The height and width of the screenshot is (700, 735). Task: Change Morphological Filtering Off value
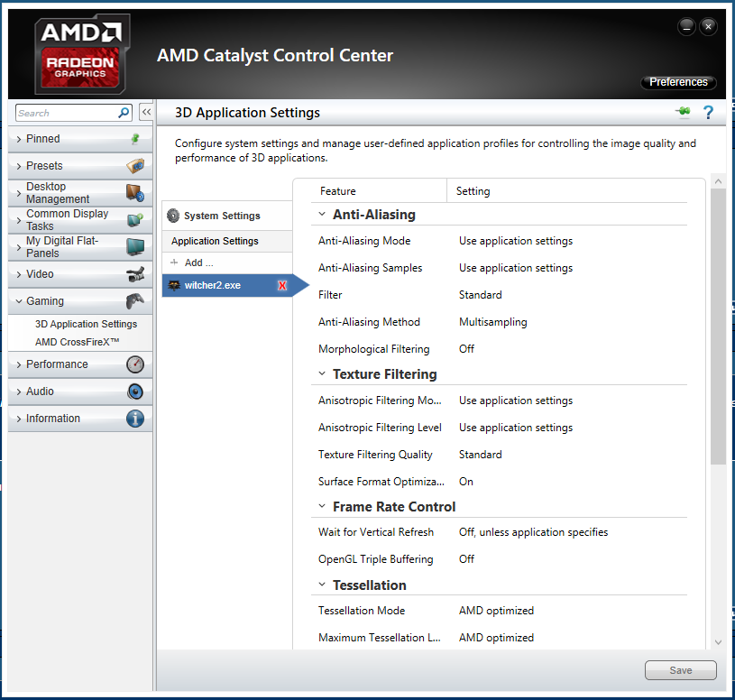(466, 349)
